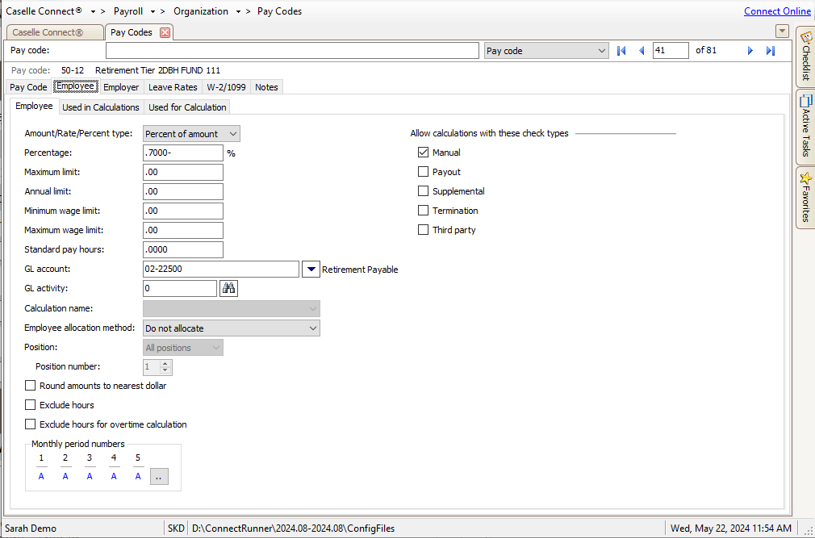Enable the Supplemental check type checkbox

point(423,191)
